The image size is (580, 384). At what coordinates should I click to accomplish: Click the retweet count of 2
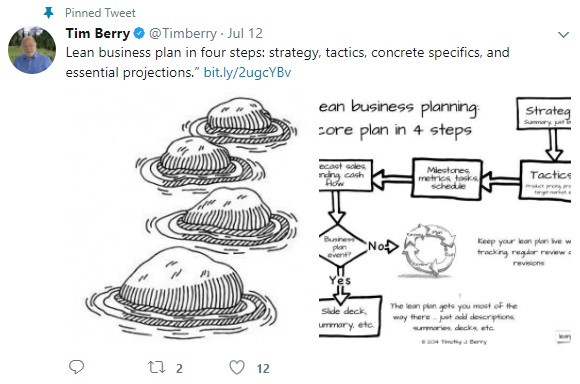[179, 368]
